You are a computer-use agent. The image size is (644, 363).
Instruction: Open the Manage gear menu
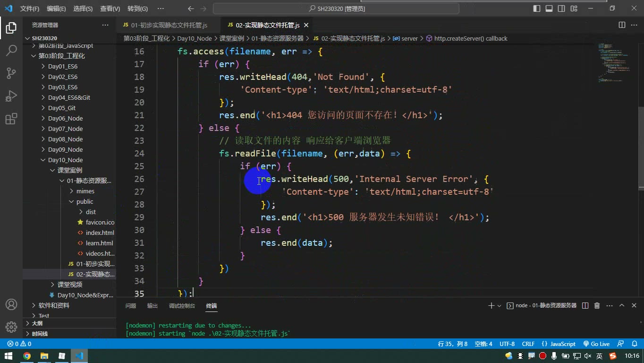[x=11, y=327]
